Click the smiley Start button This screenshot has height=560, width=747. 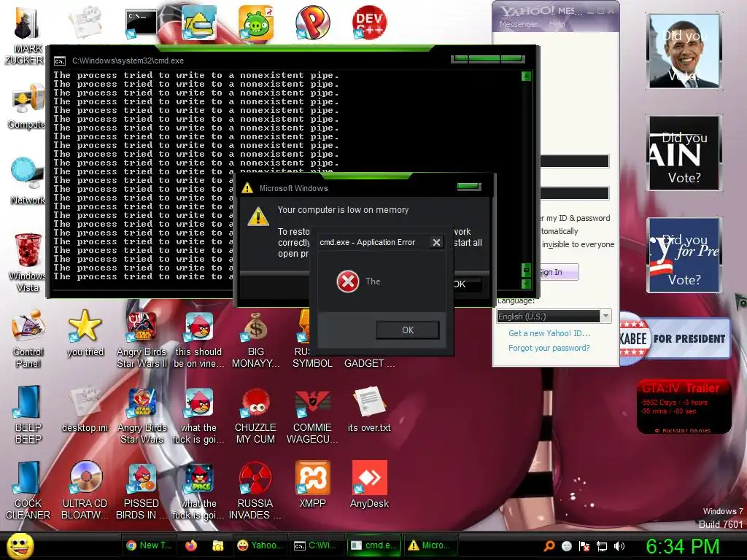click(x=20, y=545)
